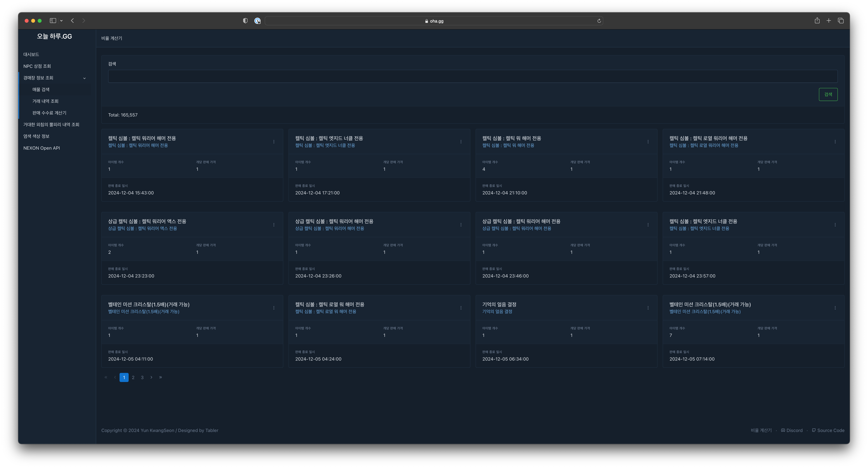The width and height of the screenshot is (868, 468).
Task: Show tab overview icon
Action: [x=841, y=21]
